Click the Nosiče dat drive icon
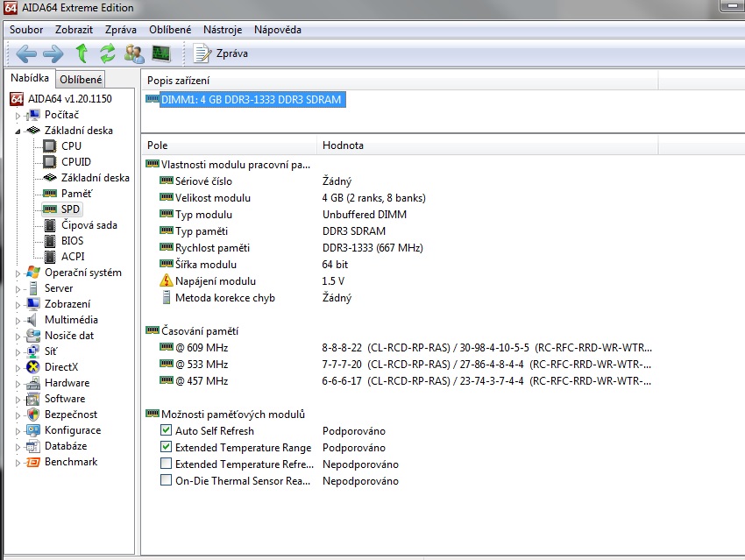The image size is (745, 560). [x=33, y=336]
